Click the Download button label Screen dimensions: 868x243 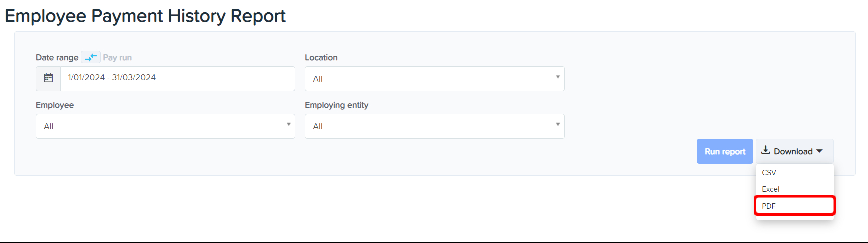[793, 151]
